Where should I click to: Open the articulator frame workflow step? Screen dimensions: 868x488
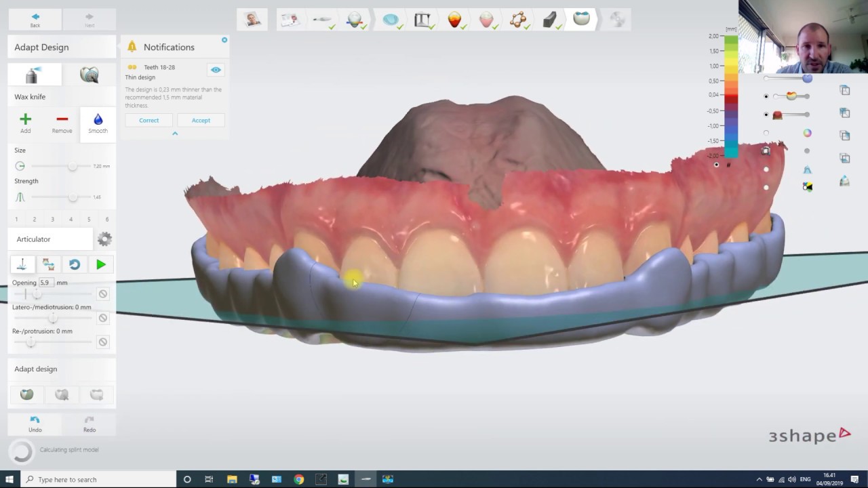(422, 20)
